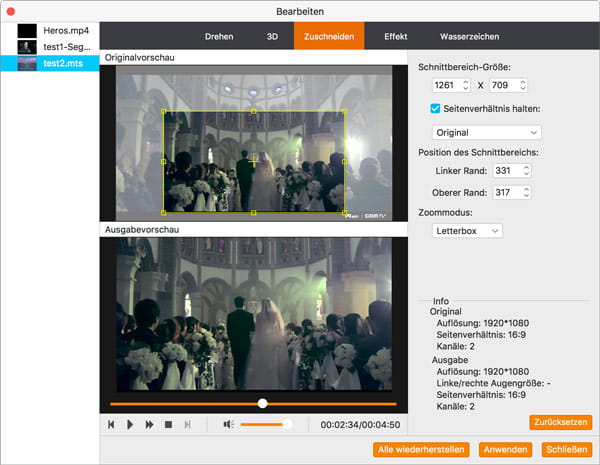Click the previous frame playback button

pyautogui.click(x=112, y=425)
